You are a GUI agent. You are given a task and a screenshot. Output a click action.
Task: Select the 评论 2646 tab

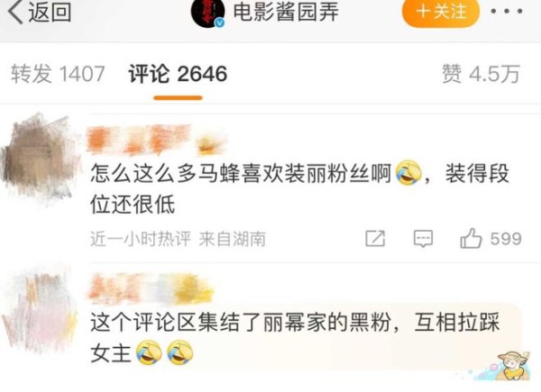[x=178, y=74]
